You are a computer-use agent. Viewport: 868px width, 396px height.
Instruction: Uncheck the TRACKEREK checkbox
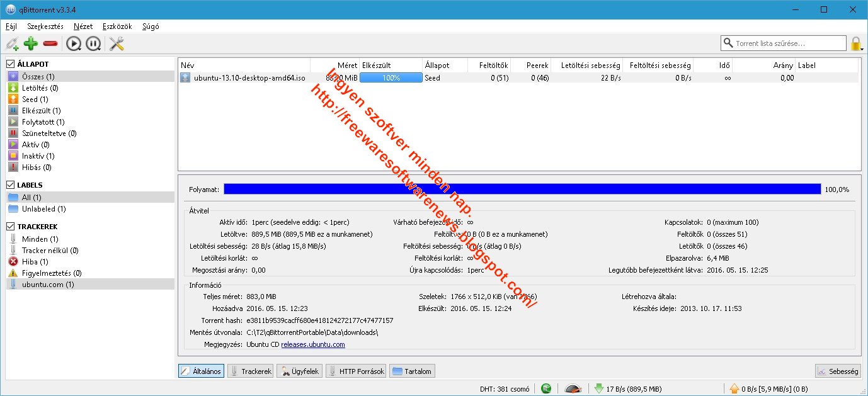[x=10, y=227]
